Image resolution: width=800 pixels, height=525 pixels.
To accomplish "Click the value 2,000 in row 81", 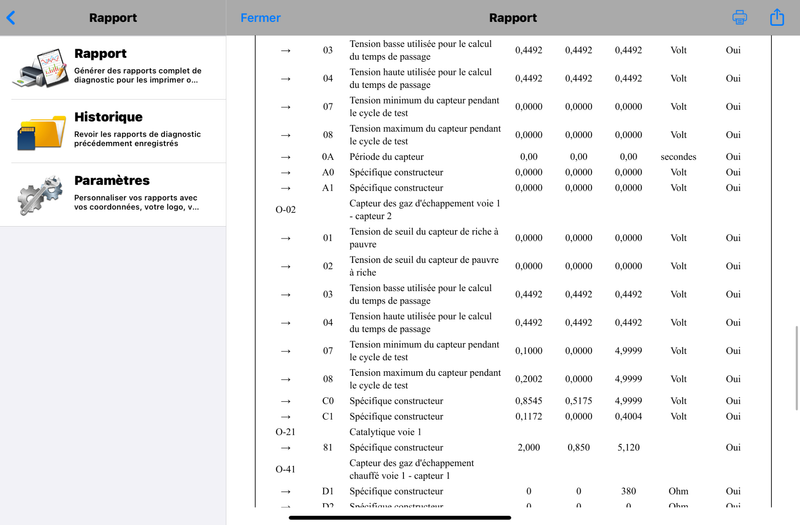I will tap(528, 447).
